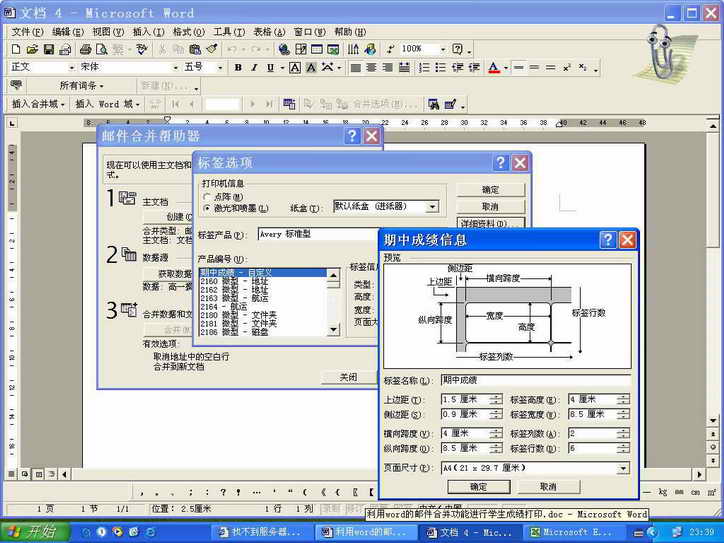Click 取消 in 期中成绩信息 dialog
724x543 pixels.
tap(547, 486)
